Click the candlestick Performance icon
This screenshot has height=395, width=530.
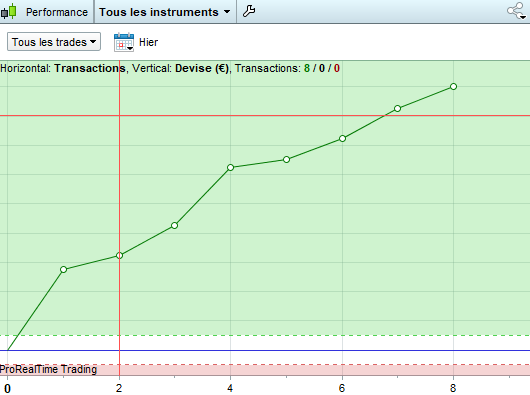(x=9, y=11)
